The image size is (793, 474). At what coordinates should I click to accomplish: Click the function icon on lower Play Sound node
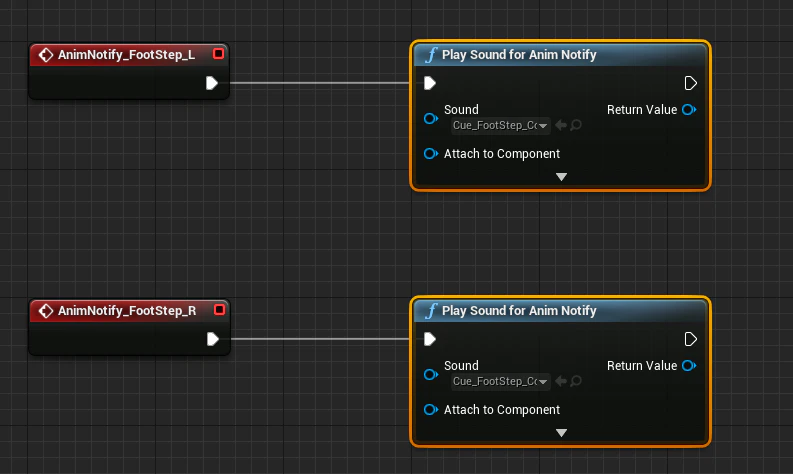pyautogui.click(x=431, y=311)
